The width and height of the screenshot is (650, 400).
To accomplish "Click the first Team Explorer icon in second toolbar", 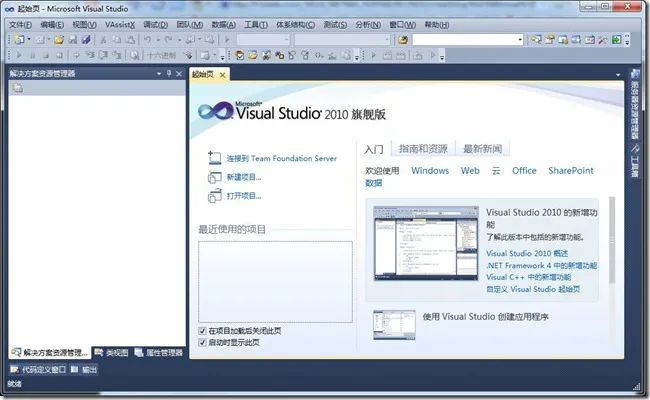I will [239, 55].
